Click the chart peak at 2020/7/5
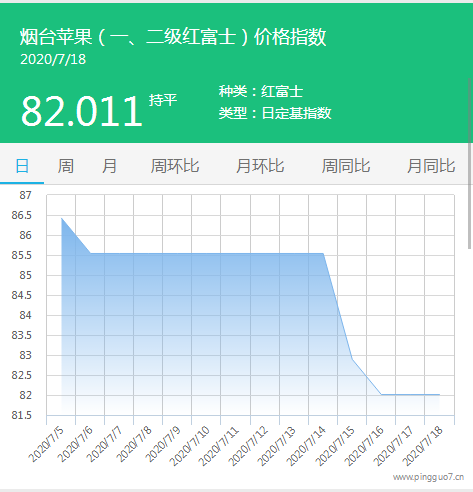Viewport: 473px width, 492px height. click(x=62, y=218)
